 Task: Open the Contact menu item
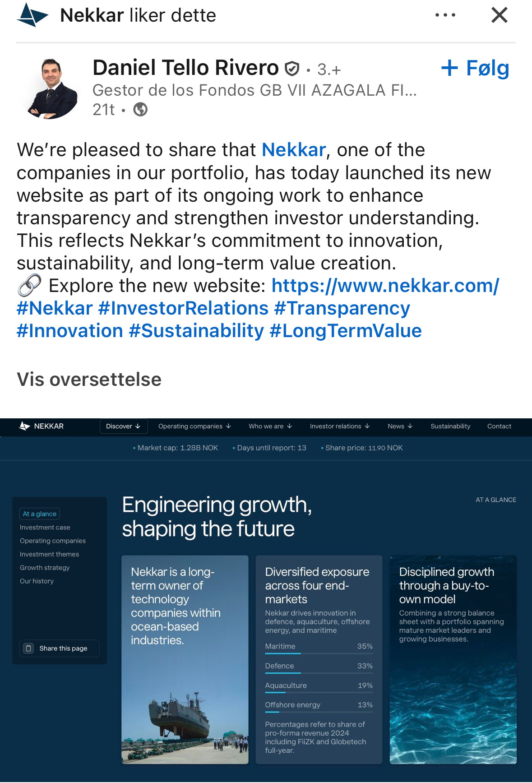499,426
